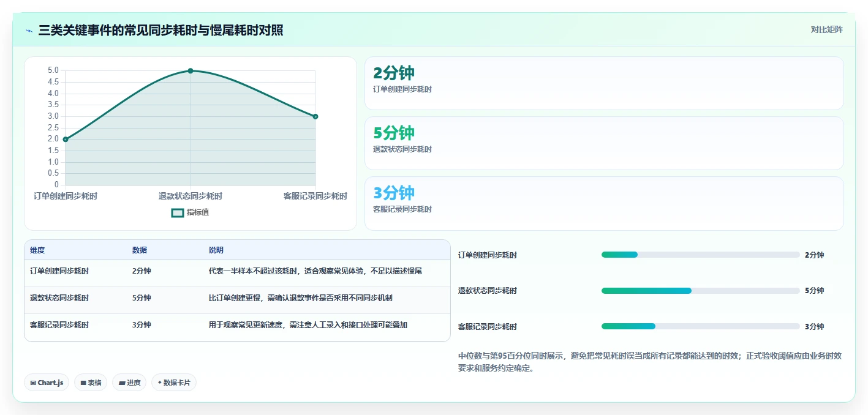The image size is (868, 415).
Task: Click the 客服记录同步耗时 progress bar
Action: [701, 326]
